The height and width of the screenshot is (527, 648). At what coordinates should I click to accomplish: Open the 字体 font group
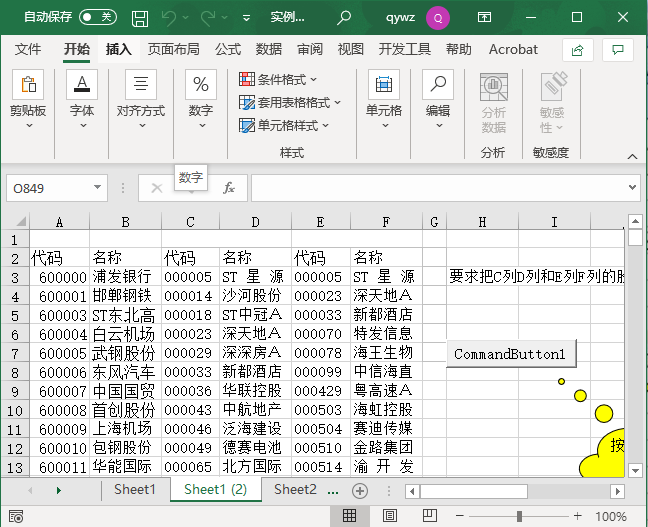pyautogui.click(x=82, y=99)
